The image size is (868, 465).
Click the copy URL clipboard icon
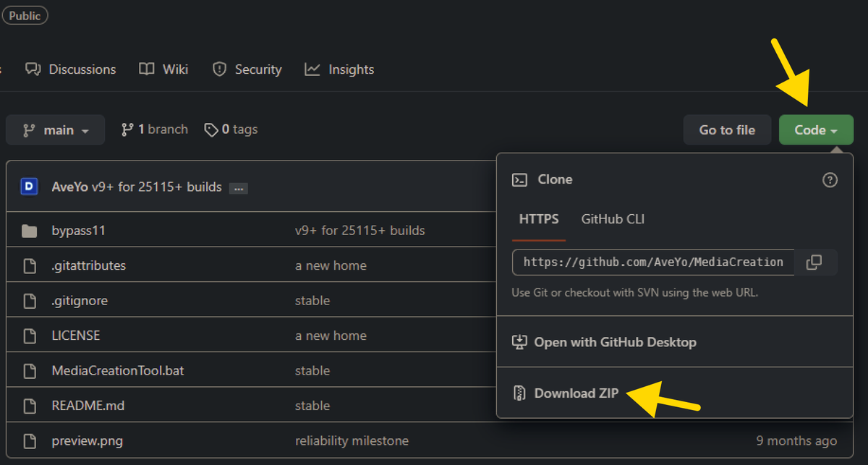(814, 263)
